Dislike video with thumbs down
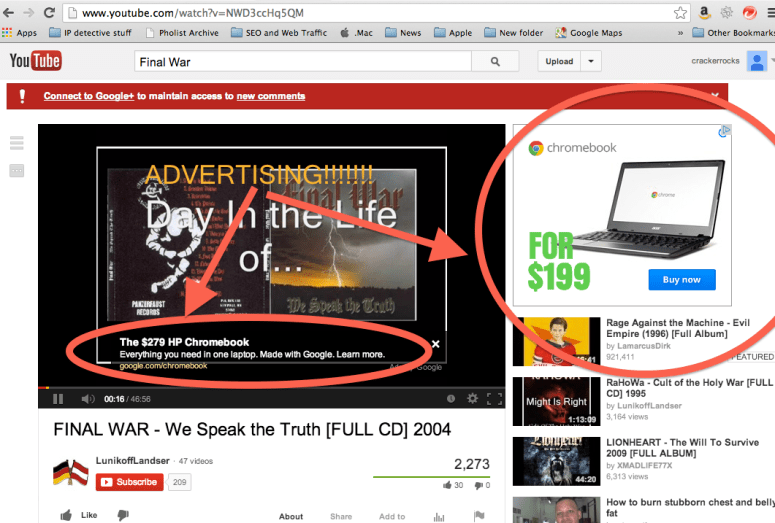 pos(122,515)
